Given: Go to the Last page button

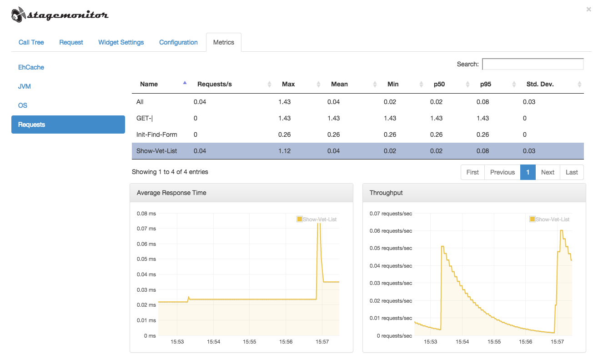Looking at the screenshot, I should click(x=572, y=172).
